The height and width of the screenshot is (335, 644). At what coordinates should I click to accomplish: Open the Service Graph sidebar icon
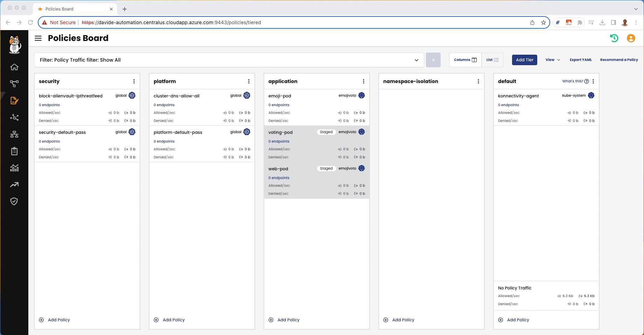14,84
